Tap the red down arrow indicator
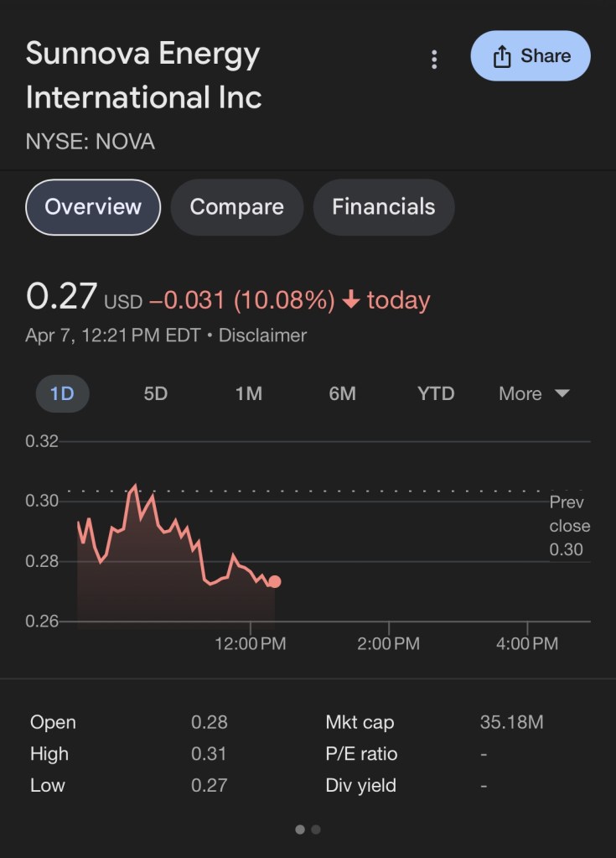616x858 pixels. (351, 300)
